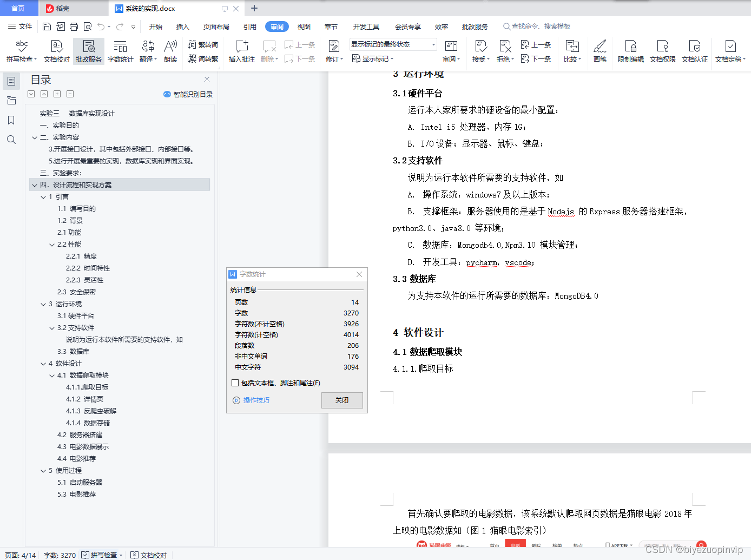Screen dimensions: 751x560
Task: Switch to the 开始 ribbon tab
Action: 156,27
